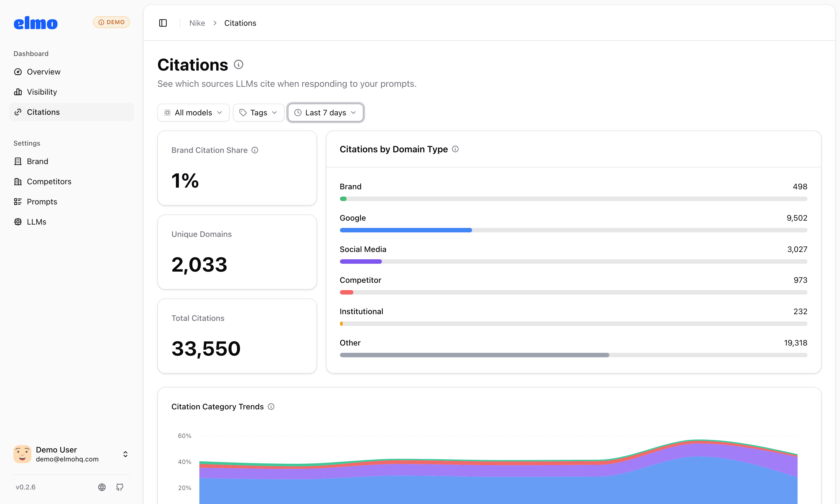Click the v0.2.6 version label
This screenshot has height=504, width=840.
click(x=25, y=487)
